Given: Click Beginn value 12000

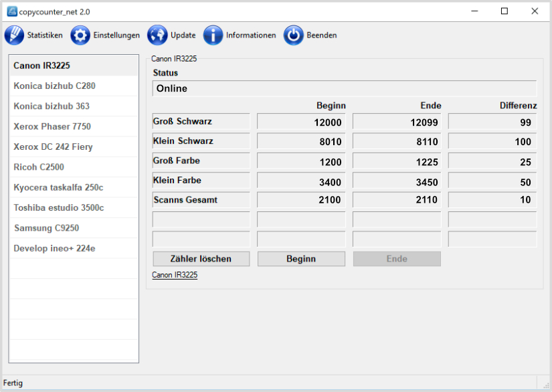Looking at the screenshot, I should 301,122.
